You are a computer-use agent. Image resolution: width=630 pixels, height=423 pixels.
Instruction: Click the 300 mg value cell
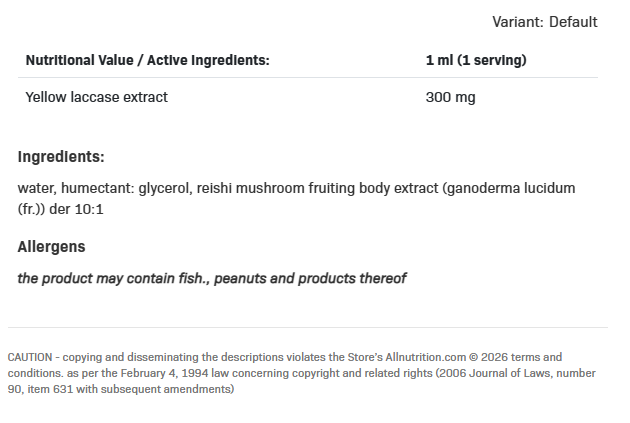coord(450,97)
